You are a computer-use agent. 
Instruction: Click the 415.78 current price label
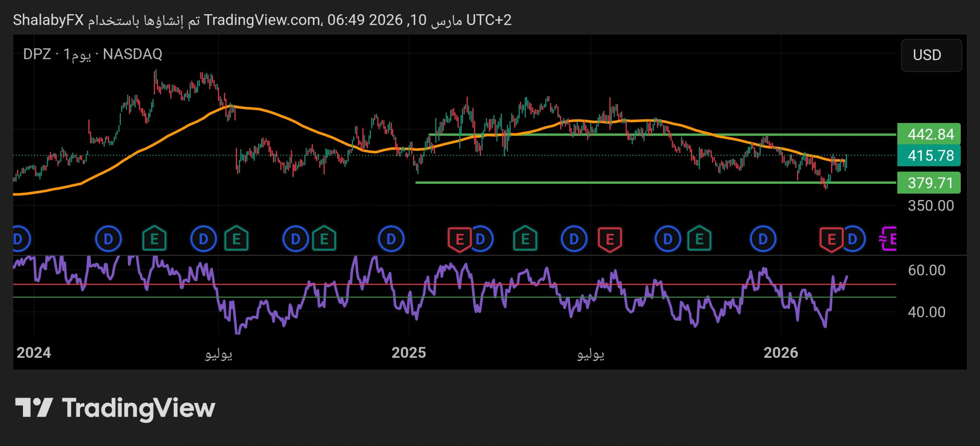pos(929,156)
